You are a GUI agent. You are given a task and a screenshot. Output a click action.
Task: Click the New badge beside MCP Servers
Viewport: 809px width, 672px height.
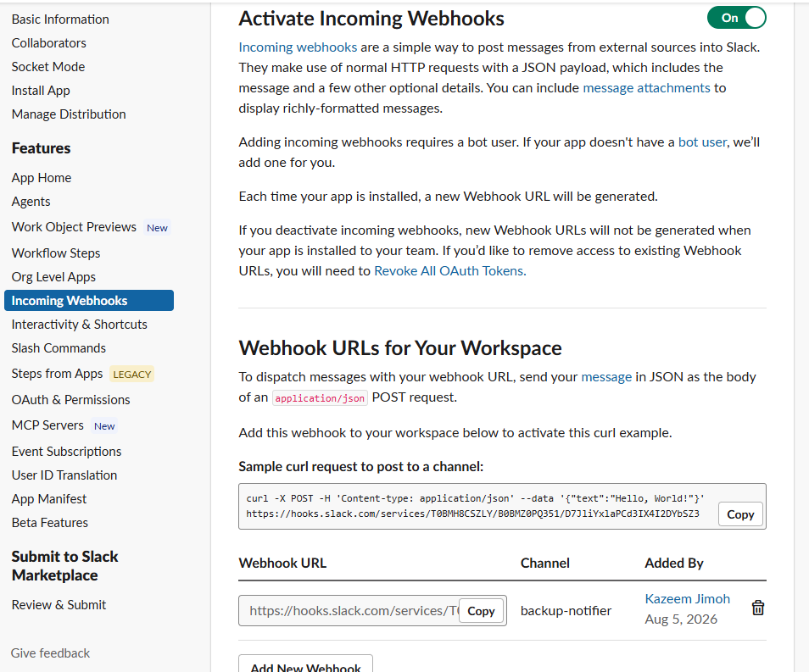104,426
